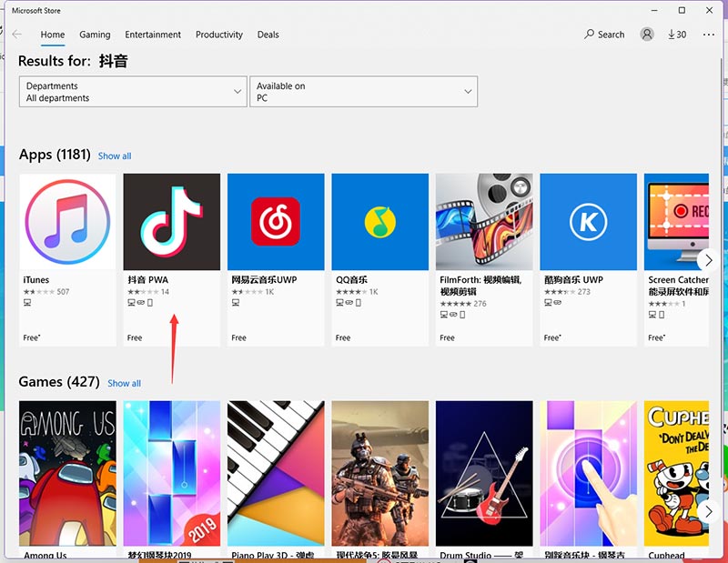Open the Available on PC dropdown
This screenshot has width=728, height=563.
[364, 91]
